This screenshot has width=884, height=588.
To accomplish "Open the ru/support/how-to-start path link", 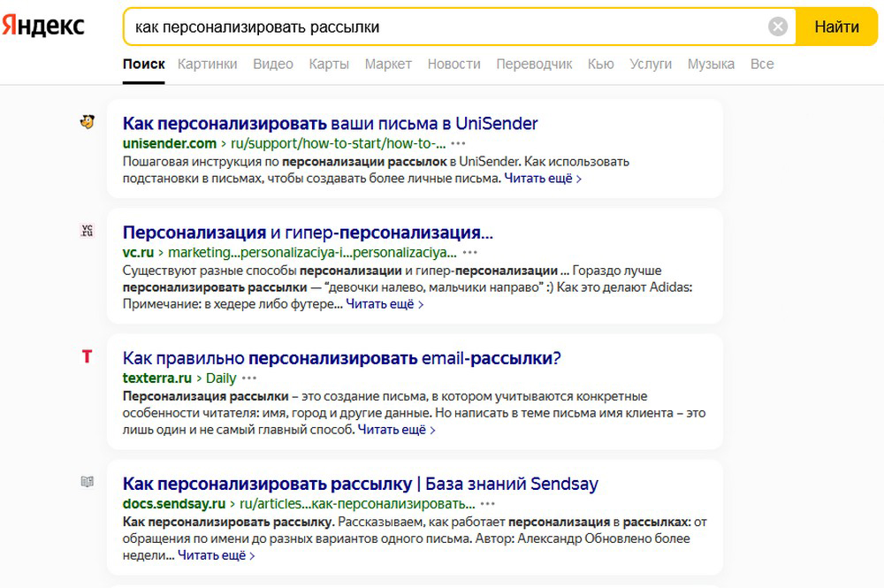I will point(339,143).
